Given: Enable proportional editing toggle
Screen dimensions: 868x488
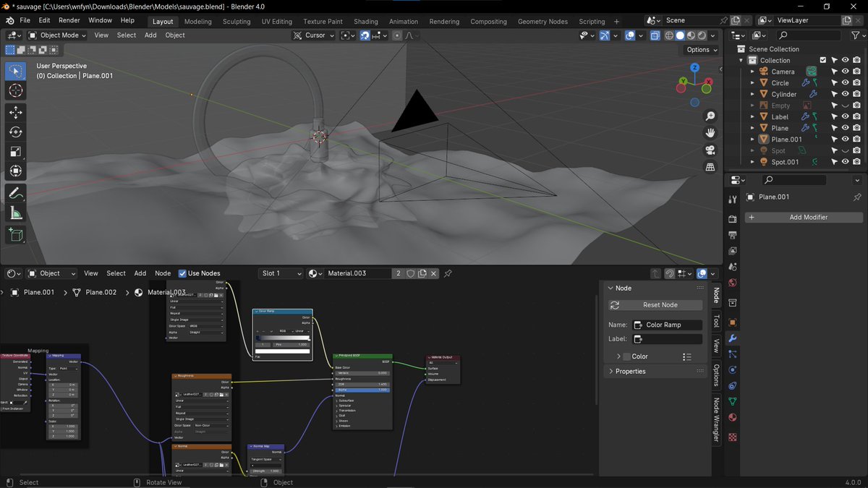Looking at the screenshot, I should [x=397, y=35].
